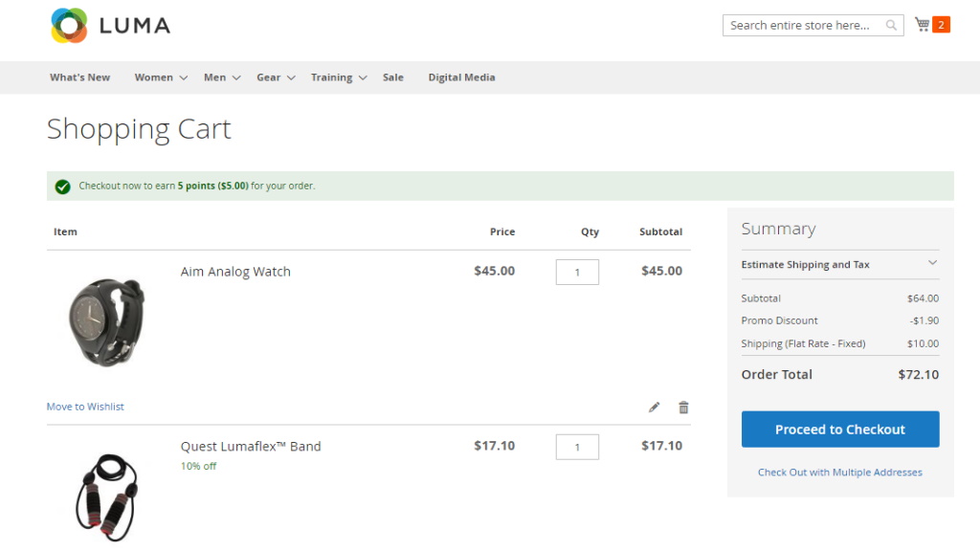Click the Quest Lumaflex Band price $17.10
This screenshot has width=980, height=551.
click(x=495, y=446)
